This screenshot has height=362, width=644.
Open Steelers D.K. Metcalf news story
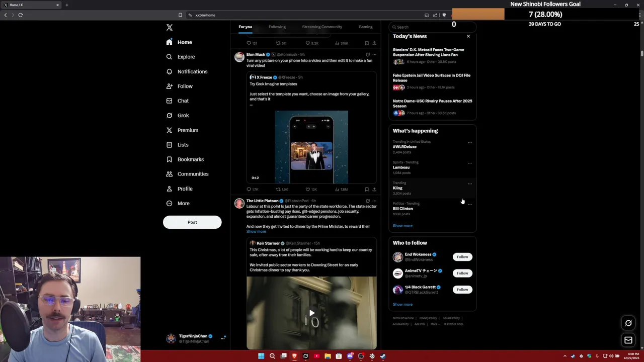[432, 55]
